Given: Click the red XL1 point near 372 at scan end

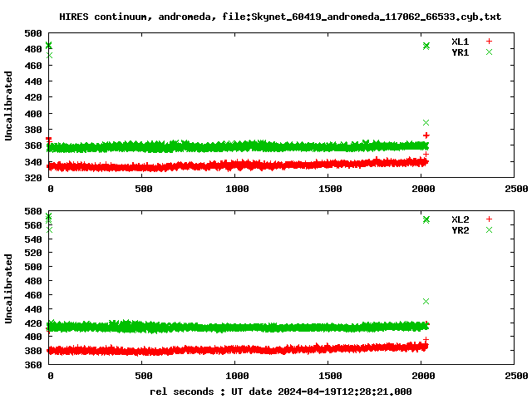Looking at the screenshot, I should click(x=426, y=135).
